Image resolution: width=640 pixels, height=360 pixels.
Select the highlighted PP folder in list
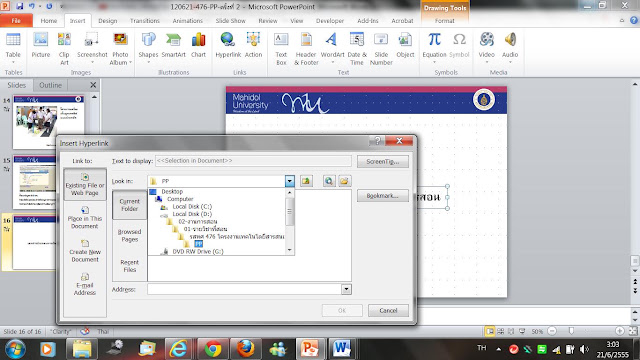click(198, 244)
